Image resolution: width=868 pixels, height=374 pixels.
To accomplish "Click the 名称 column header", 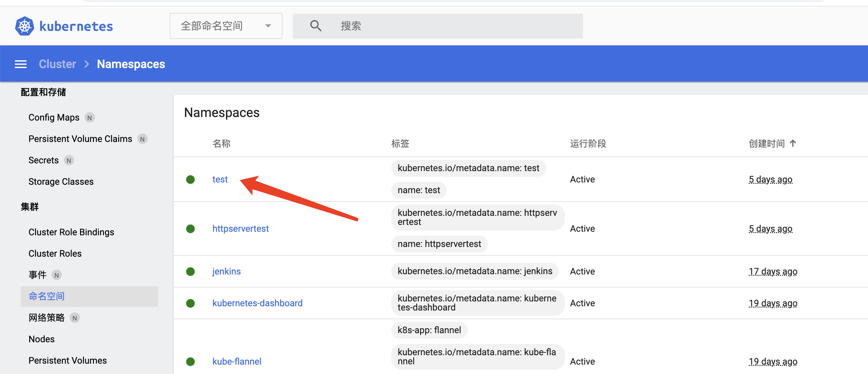I will point(222,144).
